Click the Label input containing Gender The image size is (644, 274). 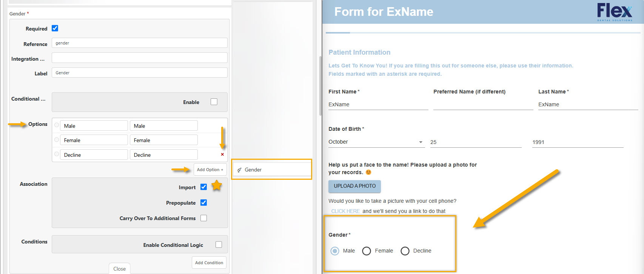(x=139, y=73)
